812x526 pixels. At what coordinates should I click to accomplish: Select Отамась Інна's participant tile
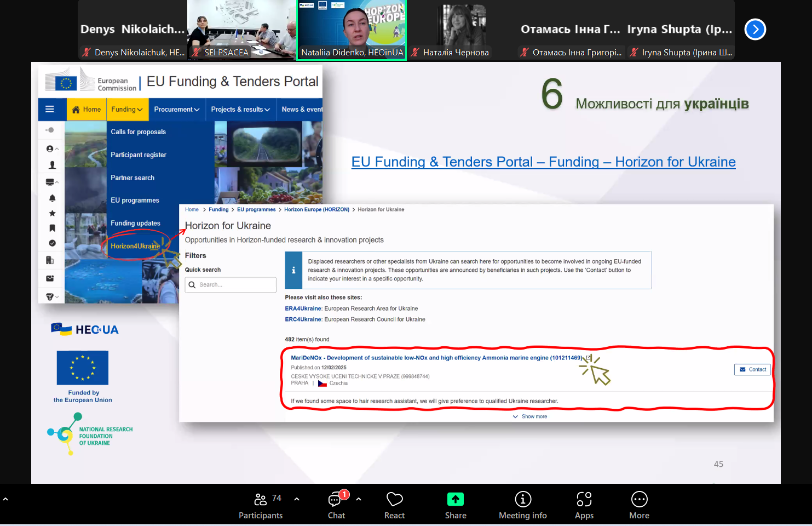click(x=571, y=30)
